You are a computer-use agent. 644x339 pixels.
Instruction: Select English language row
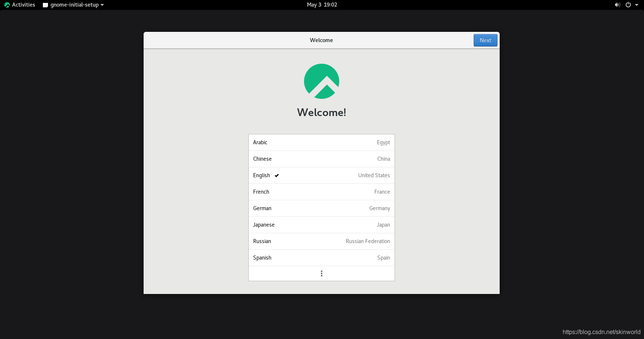(x=322, y=175)
